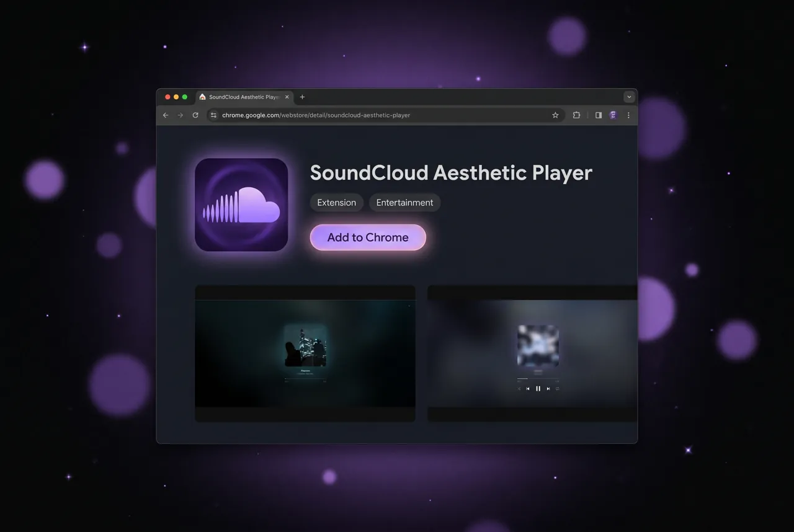Click the SoundCloud extension logo image
This screenshot has height=532, width=794.
point(241,205)
